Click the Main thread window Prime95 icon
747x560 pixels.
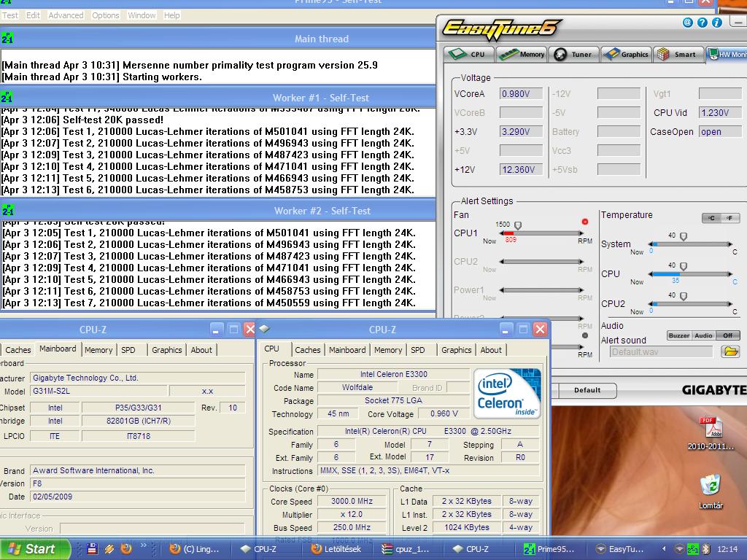[x=7, y=39]
